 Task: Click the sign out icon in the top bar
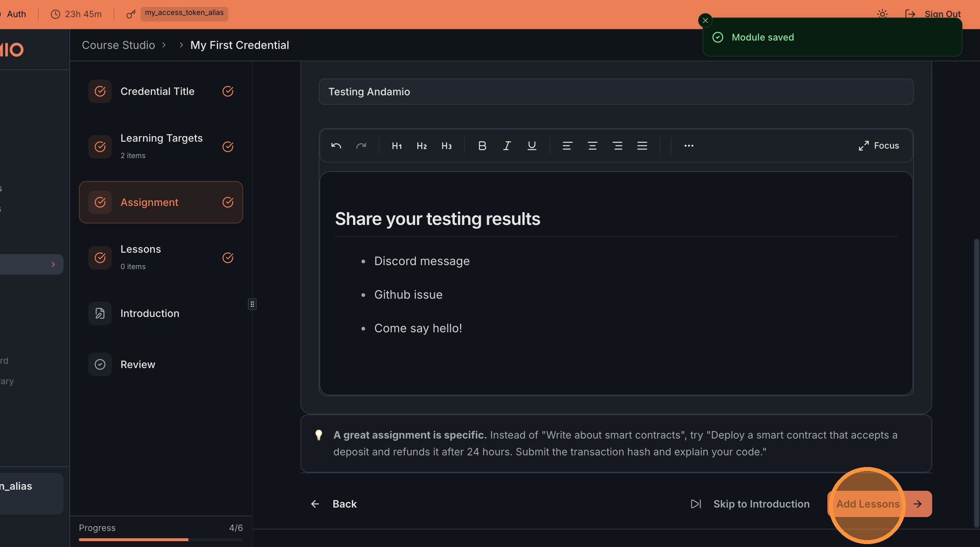click(911, 14)
